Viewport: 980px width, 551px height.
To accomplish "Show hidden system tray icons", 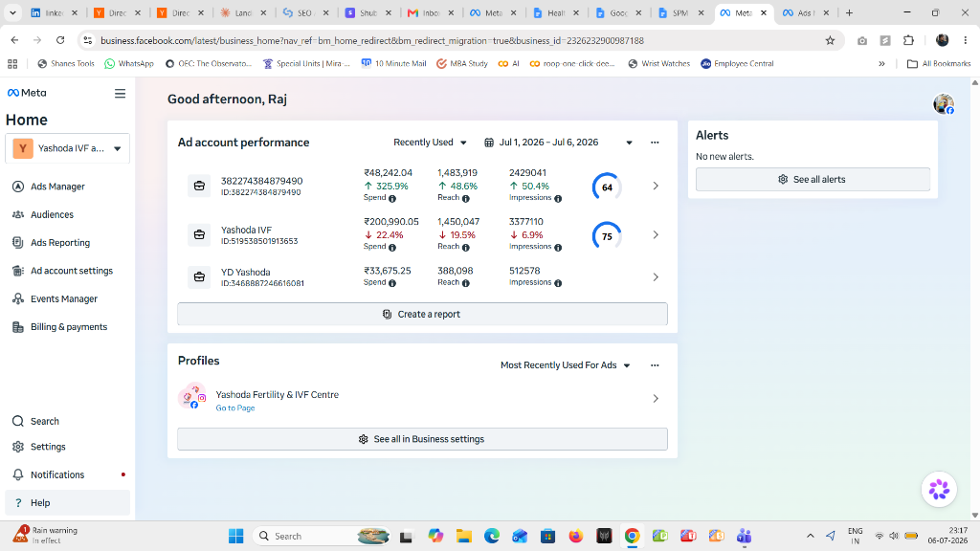I will 810,536.
